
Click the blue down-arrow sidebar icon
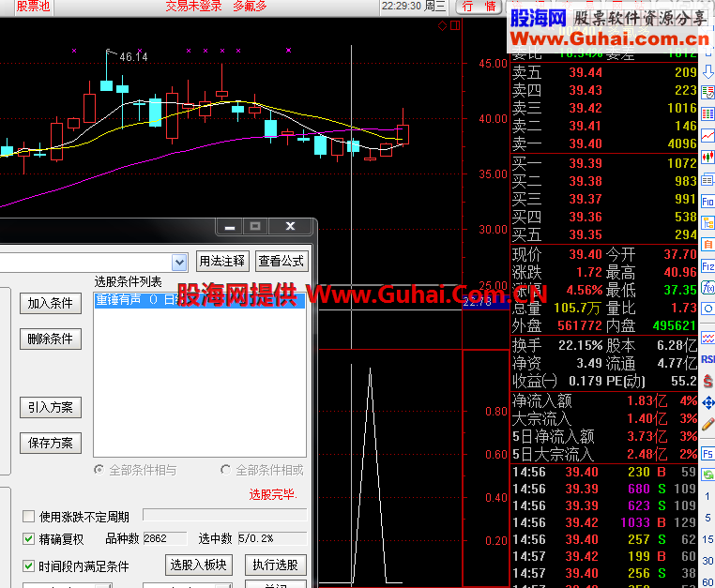(x=707, y=72)
